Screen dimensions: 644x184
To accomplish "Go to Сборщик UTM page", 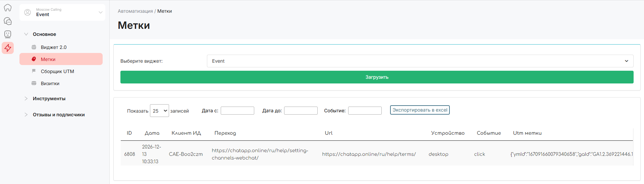I will [57, 71].
